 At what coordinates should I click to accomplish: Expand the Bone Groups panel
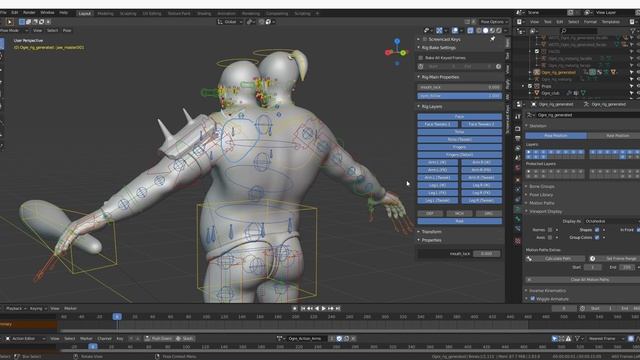542,186
